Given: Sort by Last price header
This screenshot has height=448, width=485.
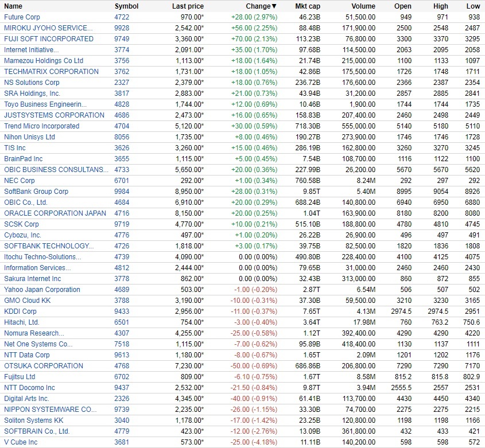Looking at the screenshot, I should (x=188, y=6).
